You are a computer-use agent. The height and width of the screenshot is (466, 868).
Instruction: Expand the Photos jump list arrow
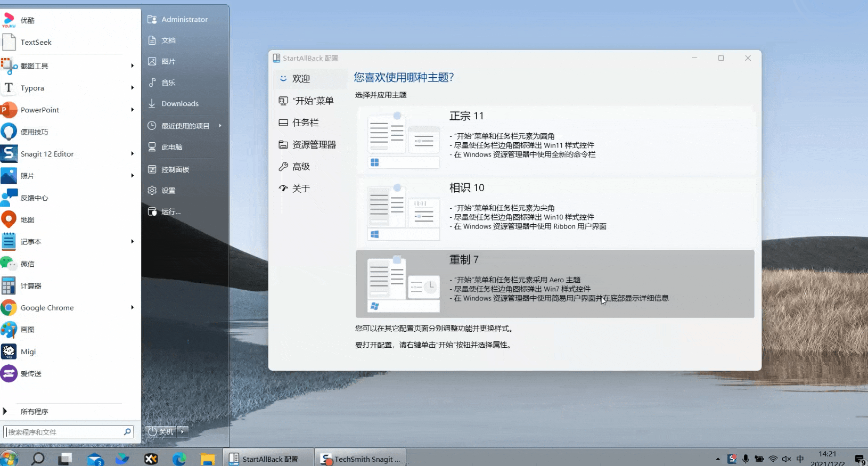[132, 176]
